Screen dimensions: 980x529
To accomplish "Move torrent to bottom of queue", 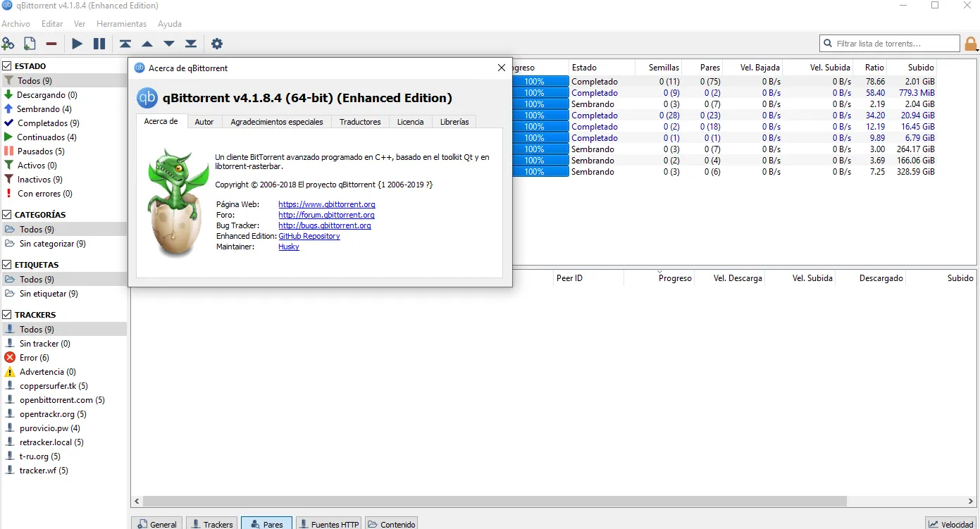I will point(190,43).
